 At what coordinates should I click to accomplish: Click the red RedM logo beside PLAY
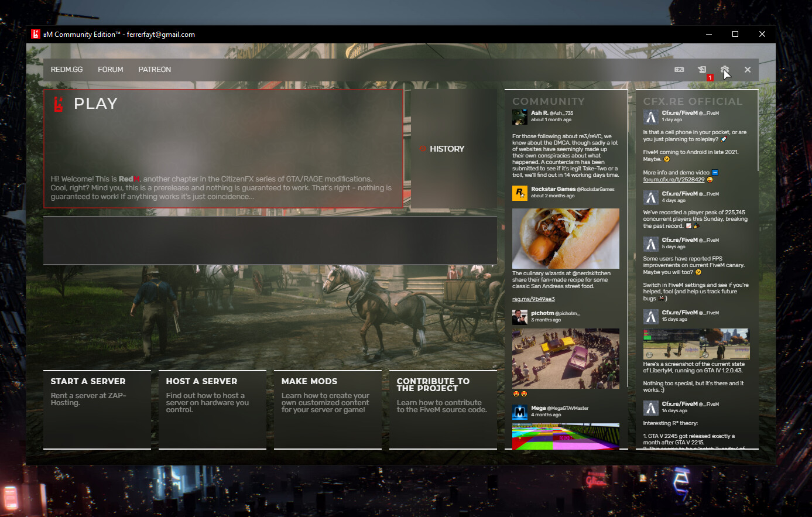pyautogui.click(x=58, y=104)
